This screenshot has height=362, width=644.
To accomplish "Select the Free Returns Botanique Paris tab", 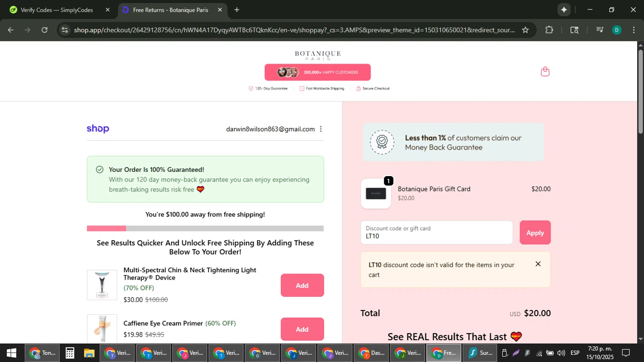I will point(170,10).
